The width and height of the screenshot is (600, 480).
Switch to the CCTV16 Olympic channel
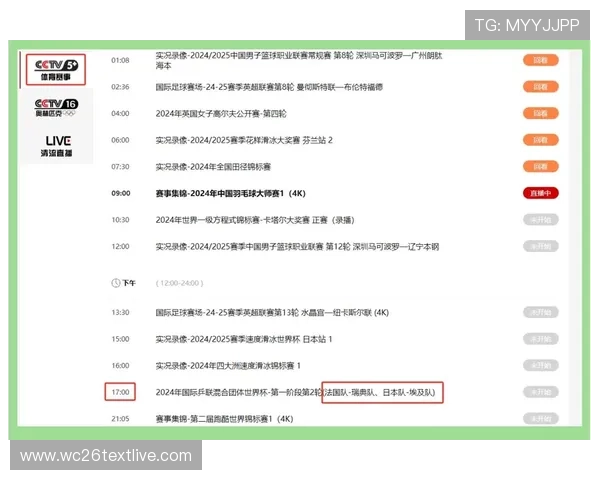pyautogui.click(x=56, y=108)
